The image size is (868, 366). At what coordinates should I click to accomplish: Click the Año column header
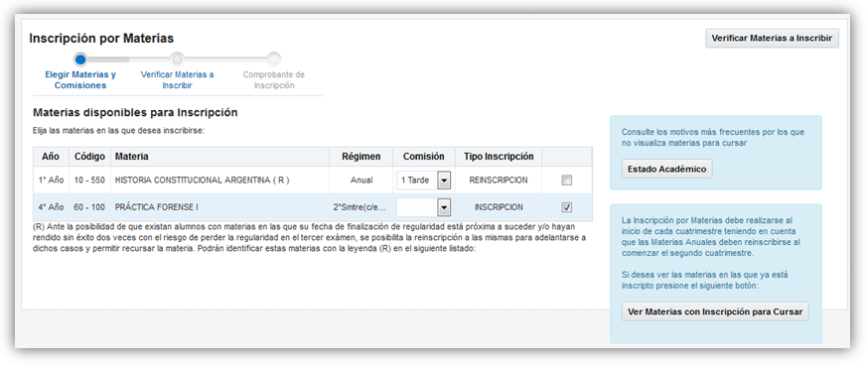click(51, 157)
